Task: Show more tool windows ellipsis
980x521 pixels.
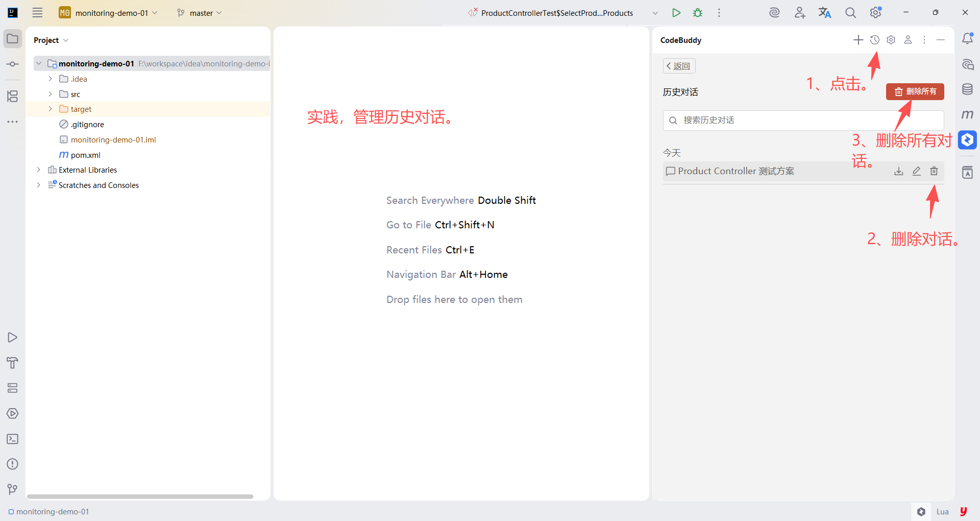Action: coord(13,122)
